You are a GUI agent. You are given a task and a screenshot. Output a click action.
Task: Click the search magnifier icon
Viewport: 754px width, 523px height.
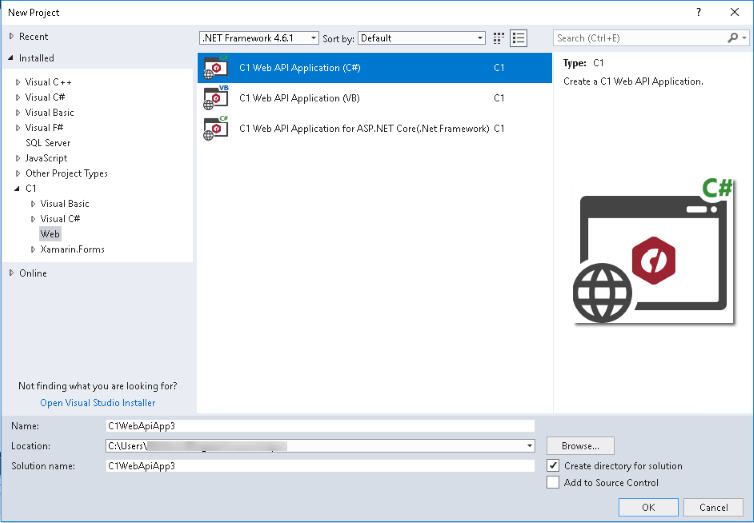click(733, 38)
